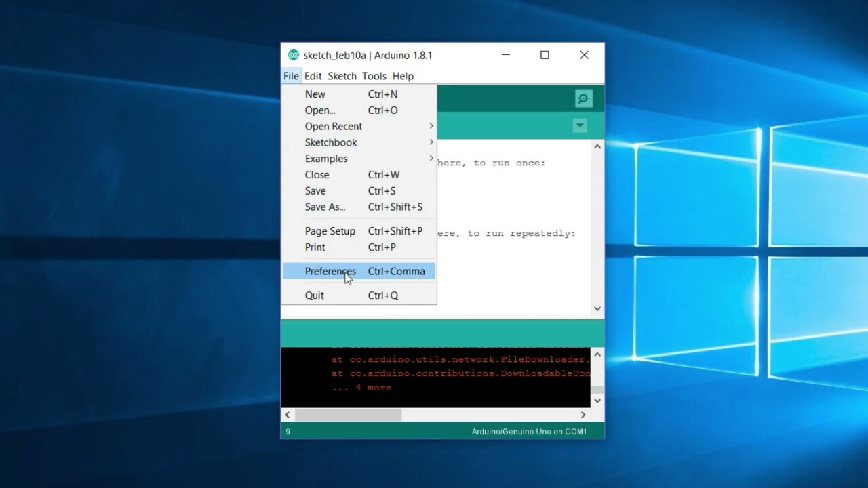Screen dimensions: 868x488
Task: Click editor scrollbar up arrow
Action: (x=597, y=146)
